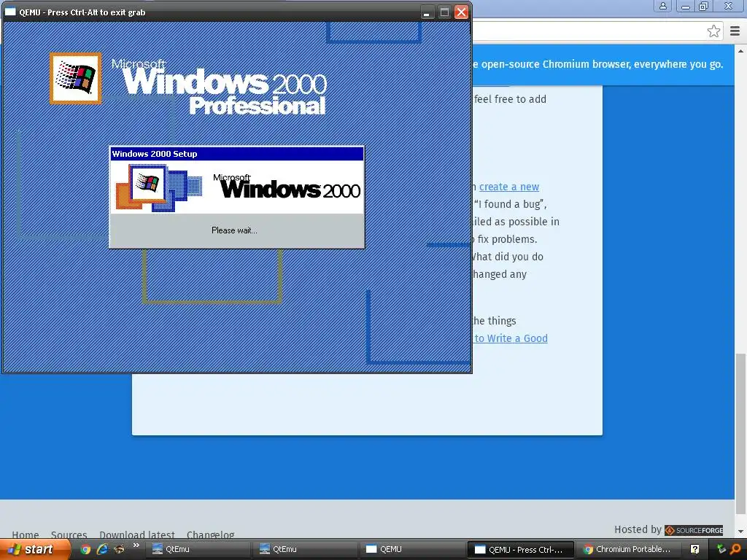Close the QEMU window
Image resolution: width=747 pixels, height=560 pixels.
pyautogui.click(x=461, y=12)
